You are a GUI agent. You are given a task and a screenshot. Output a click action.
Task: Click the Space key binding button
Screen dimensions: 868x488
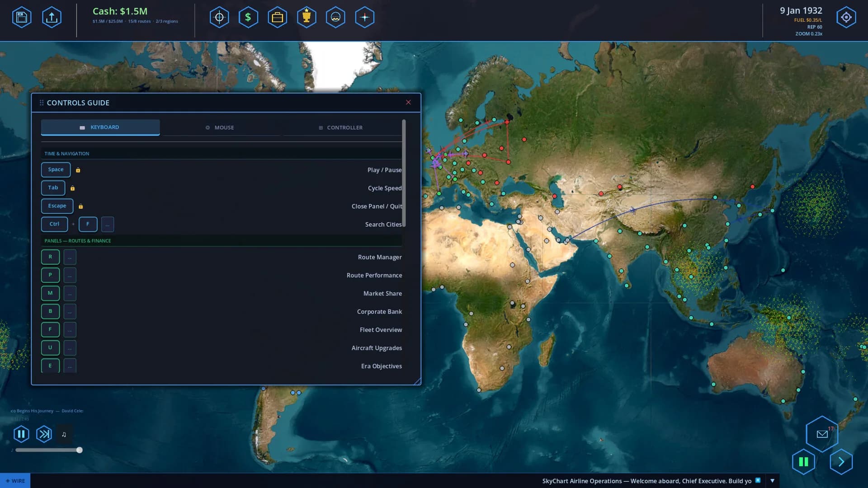56,169
